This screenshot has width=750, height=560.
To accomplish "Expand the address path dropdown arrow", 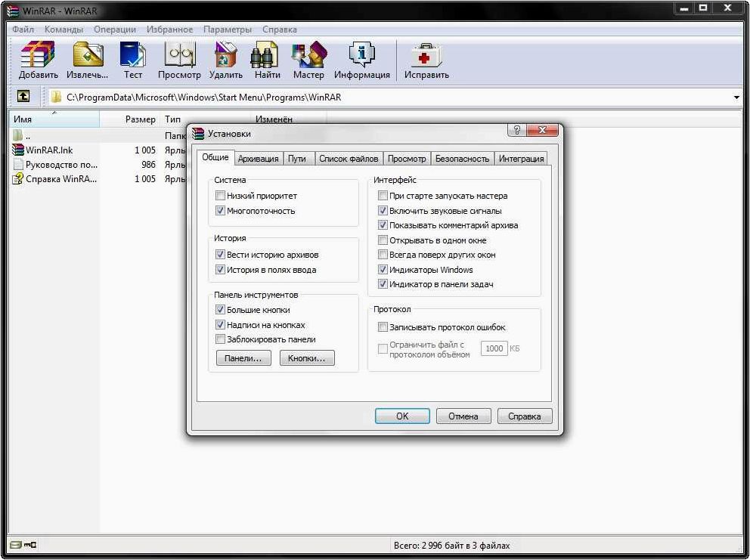I will 736,97.
